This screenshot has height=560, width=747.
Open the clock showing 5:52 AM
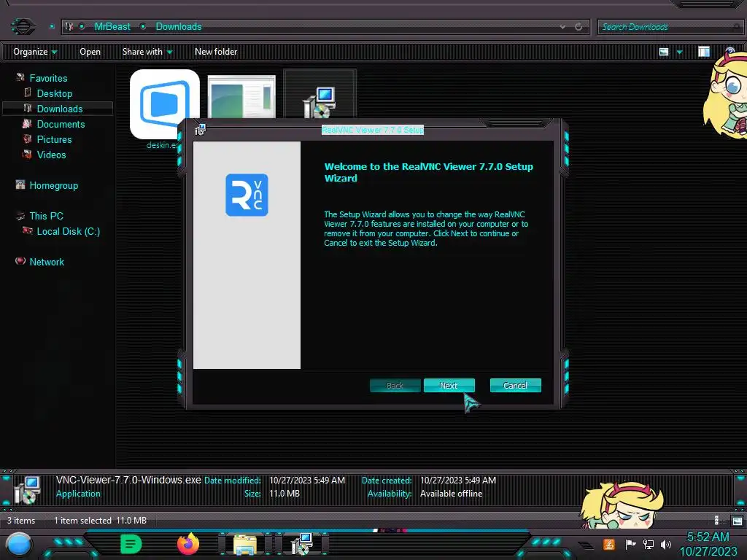pos(708,544)
